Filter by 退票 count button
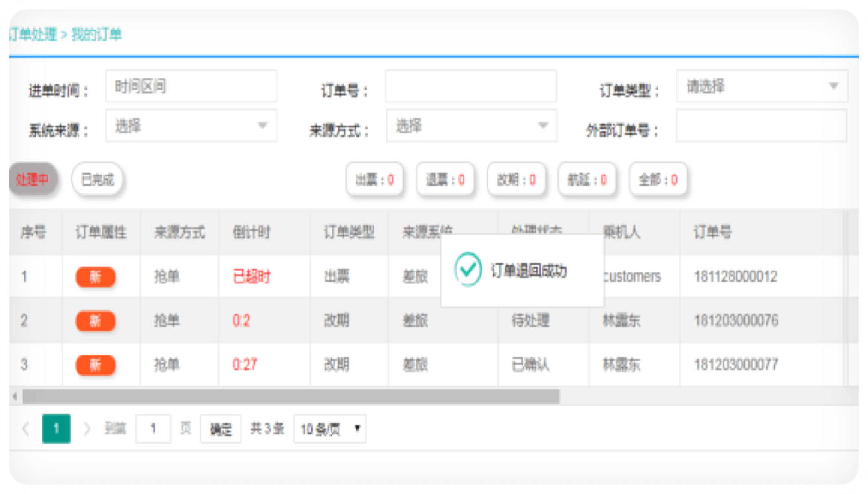The image size is (868, 494). pos(445,180)
